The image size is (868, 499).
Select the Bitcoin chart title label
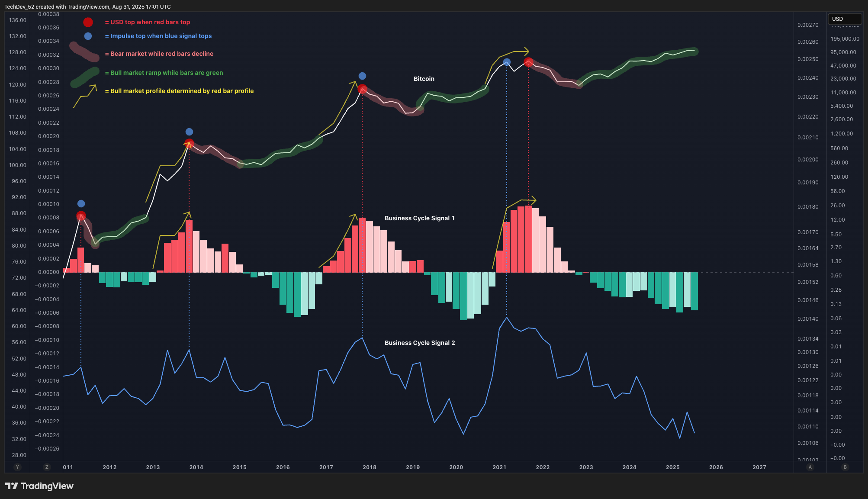423,79
